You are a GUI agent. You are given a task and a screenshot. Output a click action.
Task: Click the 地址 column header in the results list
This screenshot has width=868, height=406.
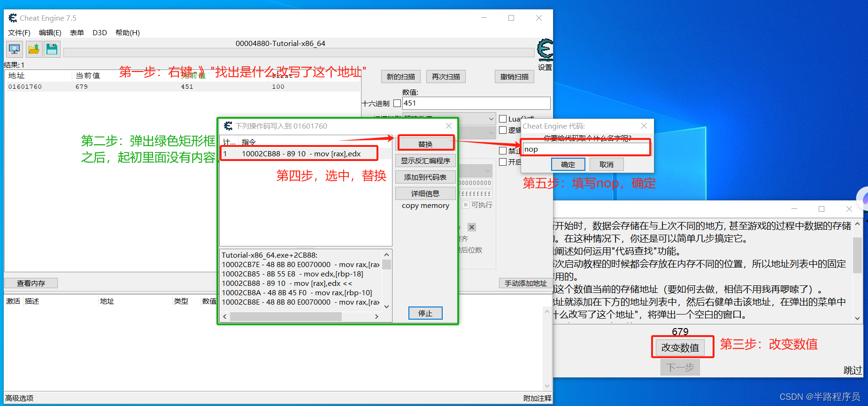click(16, 75)
